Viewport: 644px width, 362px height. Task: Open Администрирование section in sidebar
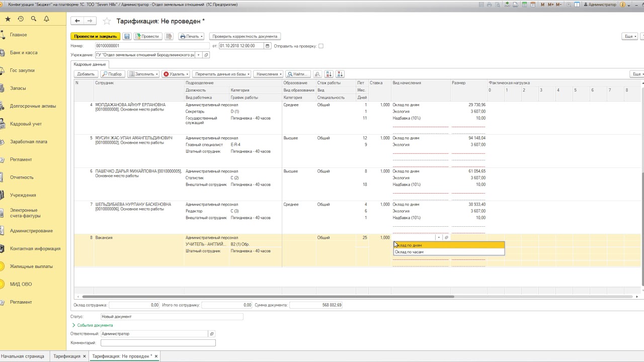point(31,231)
